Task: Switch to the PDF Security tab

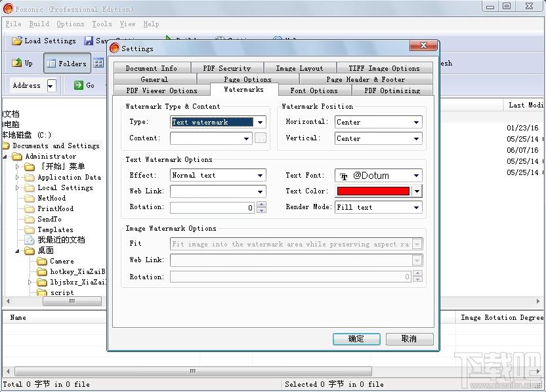Action: click(x=227, y=68)
